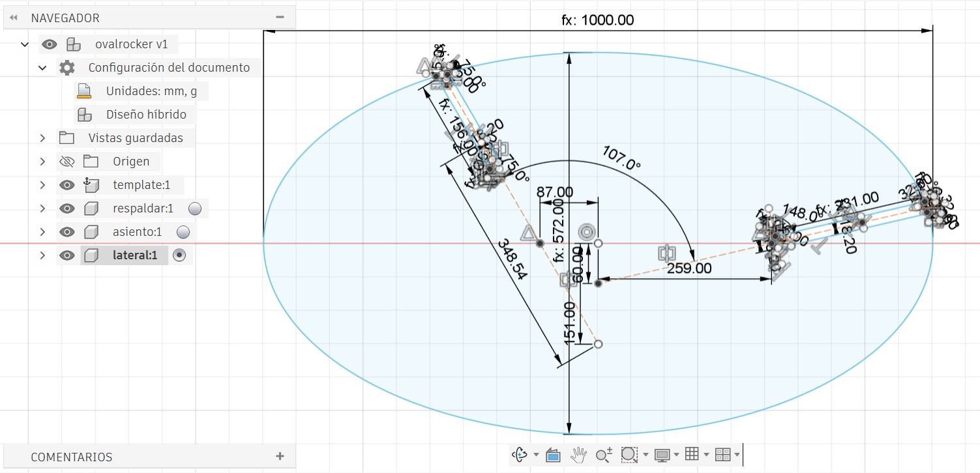The height and width of the screenshot is (473, 980).
Task: Select the ovalrocker v1 root item
Action: [132, 44]
